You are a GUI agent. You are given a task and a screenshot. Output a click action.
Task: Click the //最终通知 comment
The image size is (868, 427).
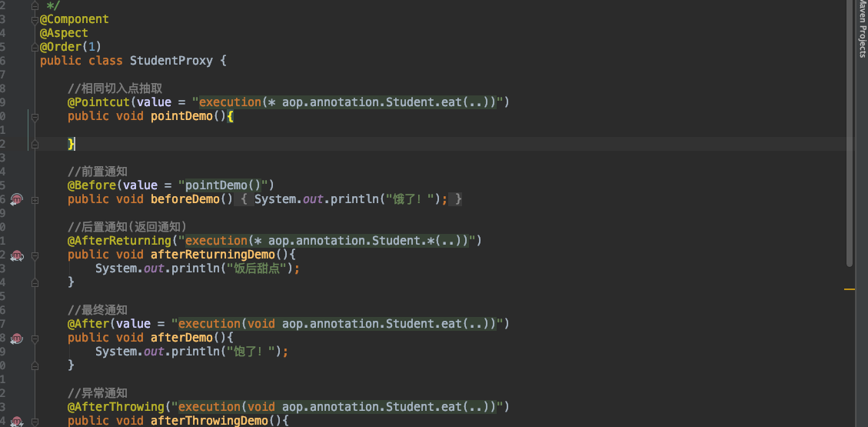pyautogui.click(x=98, y=310)
